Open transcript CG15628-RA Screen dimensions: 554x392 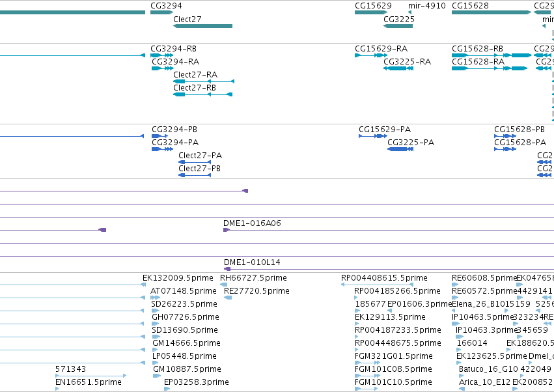tap(490, 68)
